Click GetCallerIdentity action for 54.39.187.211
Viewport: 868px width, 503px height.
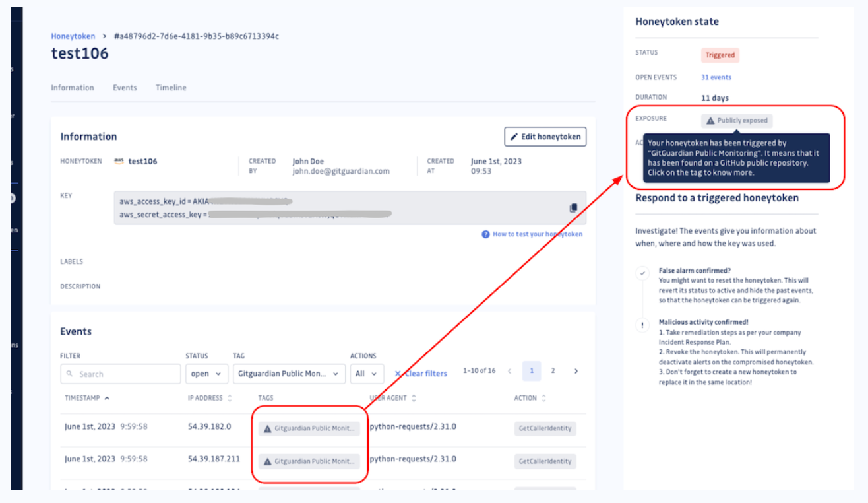(x=545, y=461)
